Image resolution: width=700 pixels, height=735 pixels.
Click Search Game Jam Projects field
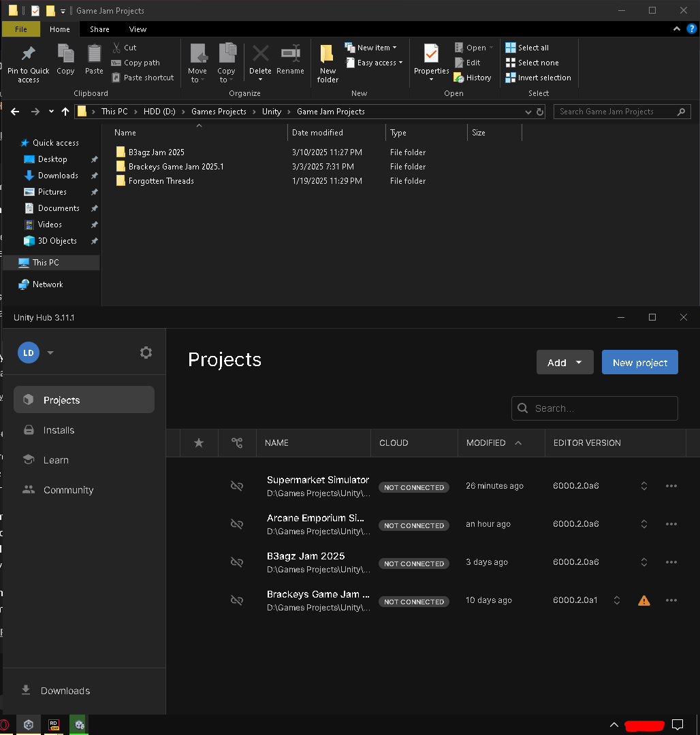coord(622,112)
